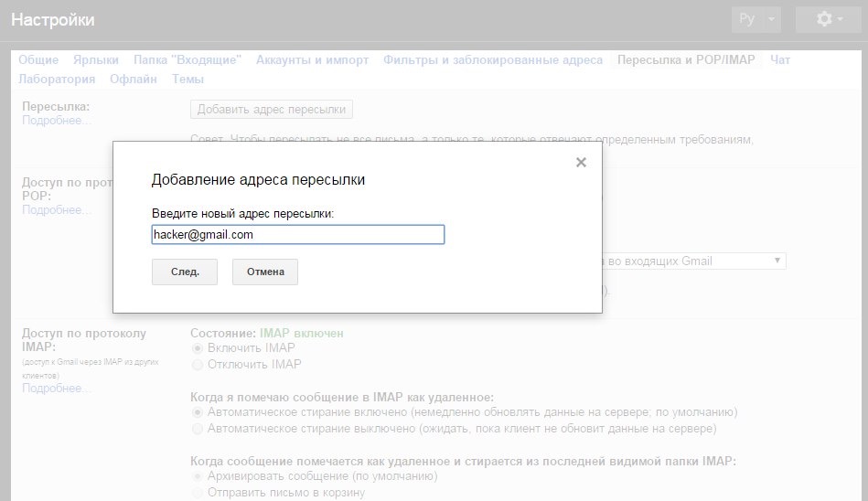Close the forwarding address dialog with X
Screen dimensions: 868x501
click(x=581, y=162)
